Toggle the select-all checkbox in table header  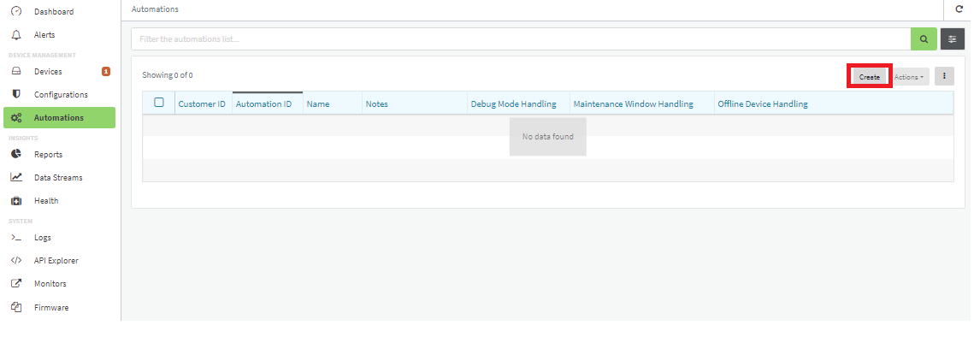click(159, 103)
